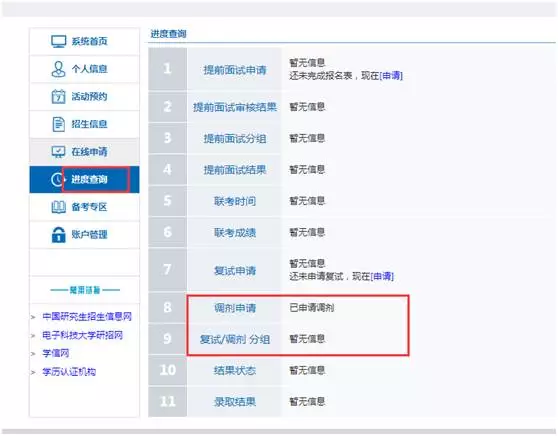
Task: Click the padlock icon beside 账户管理
Action: click(58, 235)
